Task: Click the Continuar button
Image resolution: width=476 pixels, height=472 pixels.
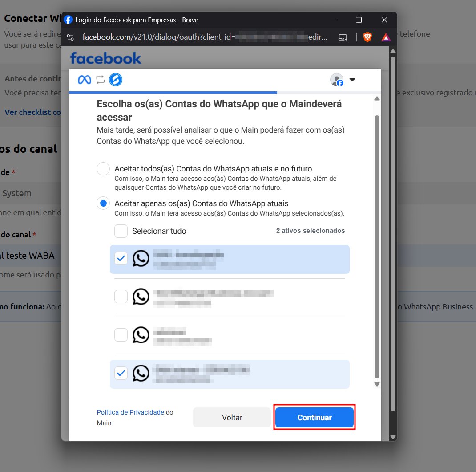Action: click(x=314, y=417)
